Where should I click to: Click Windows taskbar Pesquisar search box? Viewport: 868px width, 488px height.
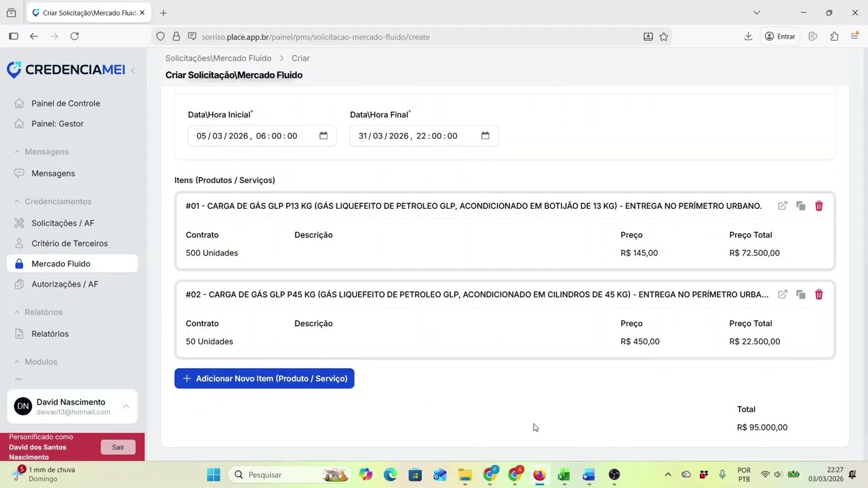pyautogui.click(x=290, y=475)
